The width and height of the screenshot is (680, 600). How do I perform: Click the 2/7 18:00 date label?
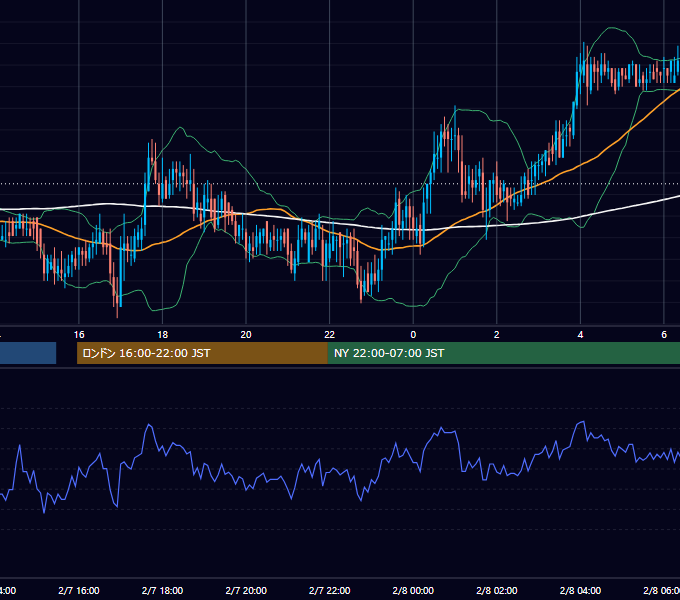pos(162,590)
